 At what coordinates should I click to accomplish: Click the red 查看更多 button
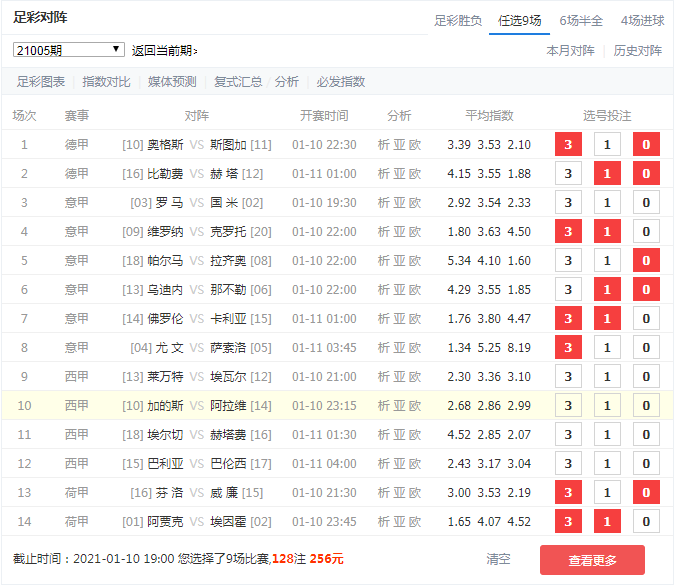pyautogui.click(x=592, y=559)
